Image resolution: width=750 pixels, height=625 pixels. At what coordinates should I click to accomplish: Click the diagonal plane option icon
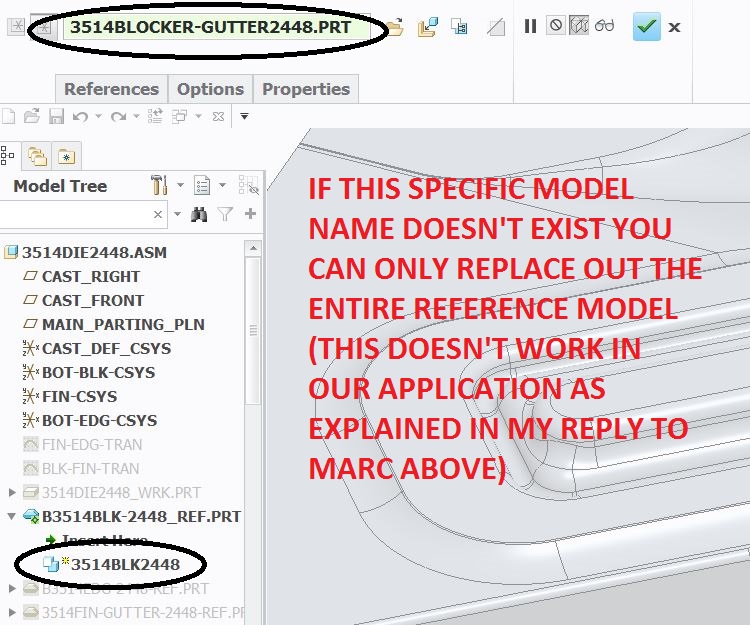pyautogui.click(x=496, y=27)
